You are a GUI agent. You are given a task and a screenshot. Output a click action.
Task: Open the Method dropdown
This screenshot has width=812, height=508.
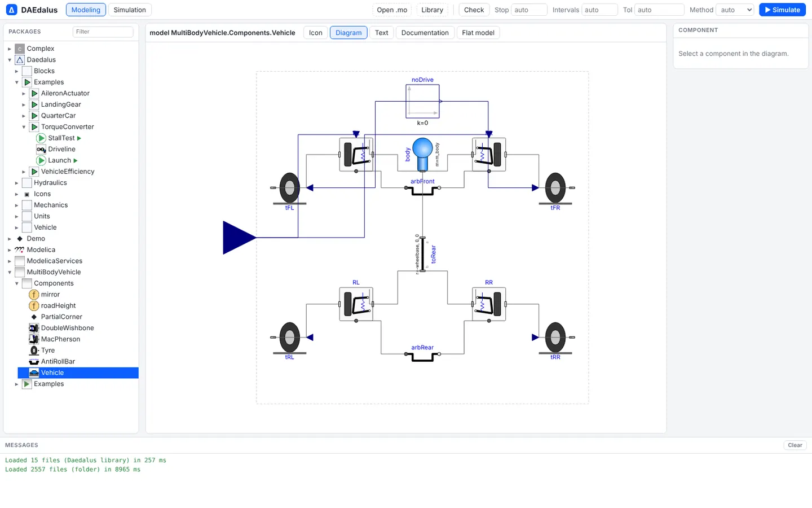(735, 10)
